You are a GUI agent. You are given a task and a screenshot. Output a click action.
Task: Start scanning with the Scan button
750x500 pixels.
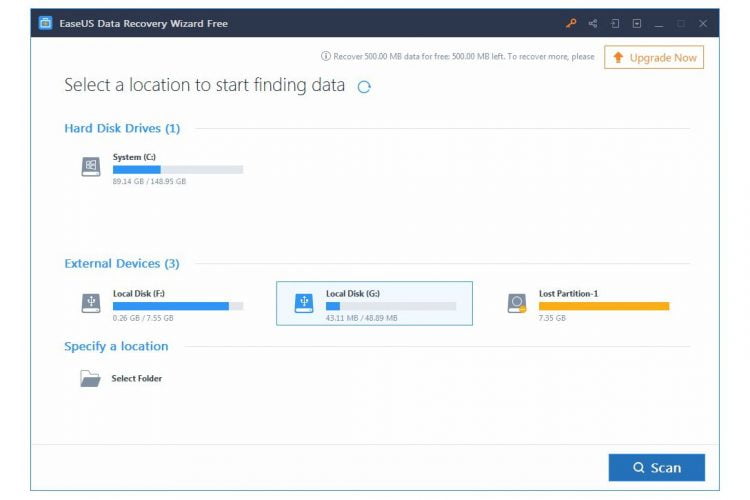click(x=656, y=467)
